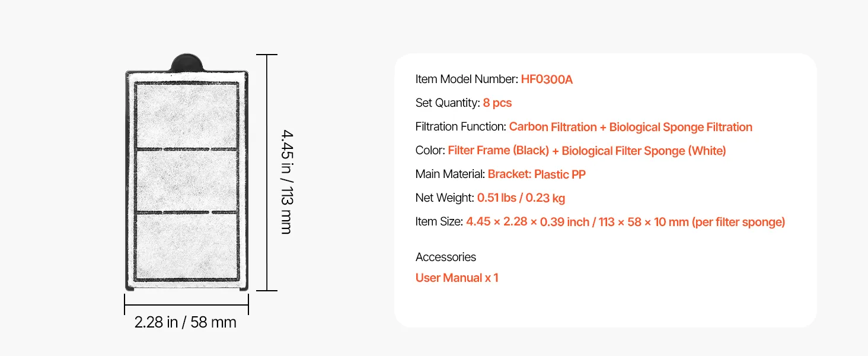Click the vertical height dimension line
This screenshot has width=868, height=356.
click(x=267, y=173)
